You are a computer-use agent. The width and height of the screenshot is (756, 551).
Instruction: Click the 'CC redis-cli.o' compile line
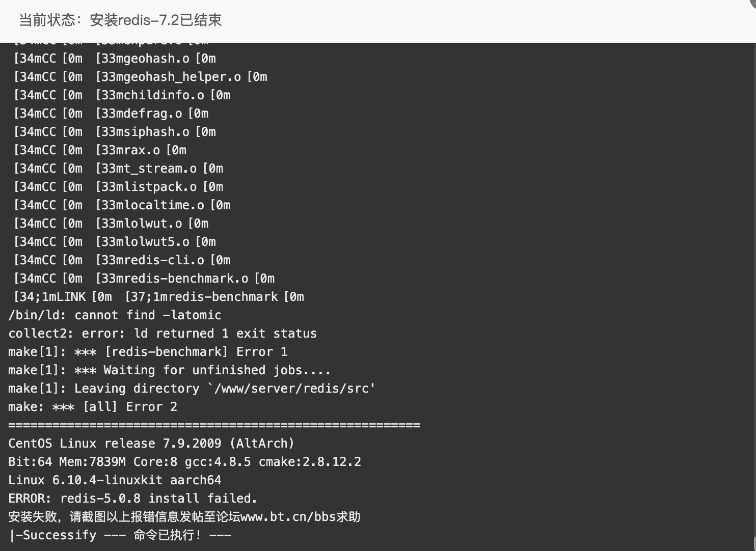pos(122,260)
